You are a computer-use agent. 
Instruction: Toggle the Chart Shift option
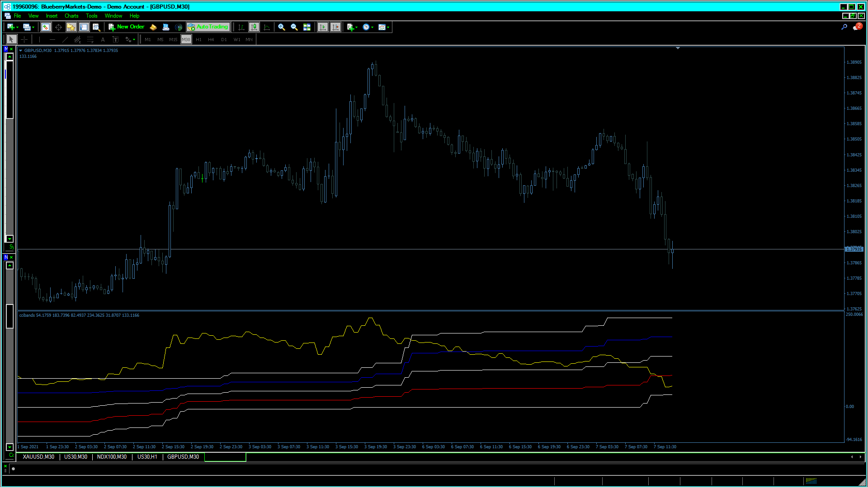[x=335, y=27]
